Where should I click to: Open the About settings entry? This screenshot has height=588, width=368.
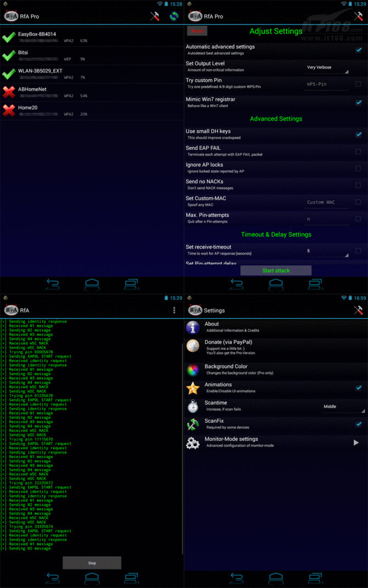pos(276,327)
